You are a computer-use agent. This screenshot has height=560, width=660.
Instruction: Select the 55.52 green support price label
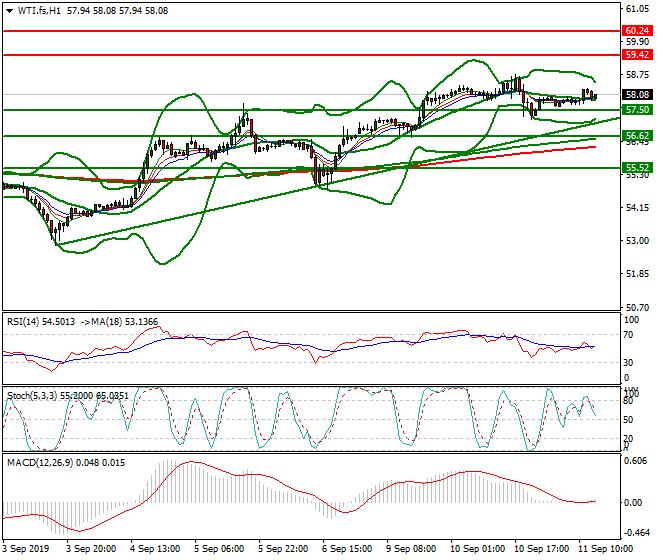[637, 168]
